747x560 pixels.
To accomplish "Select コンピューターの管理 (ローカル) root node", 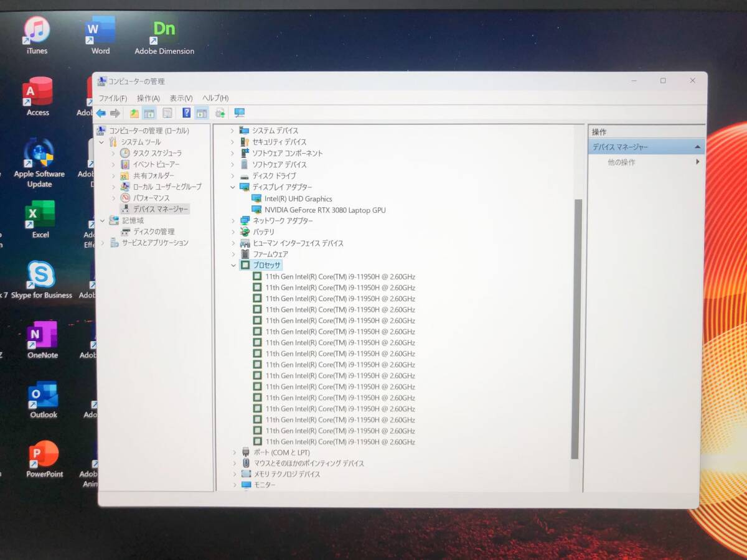I will (x=149, y=131).
